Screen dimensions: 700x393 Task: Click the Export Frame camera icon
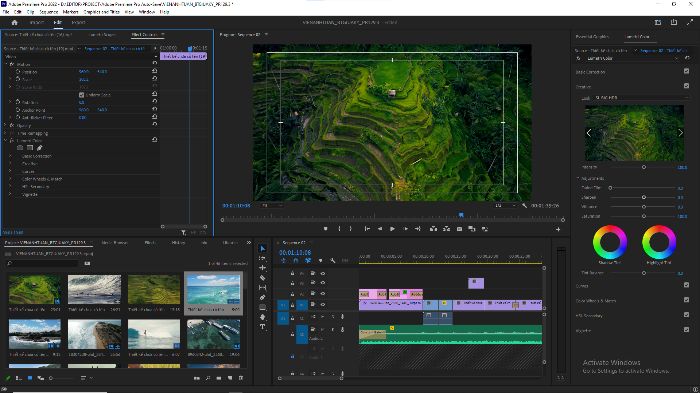[459, 229]
